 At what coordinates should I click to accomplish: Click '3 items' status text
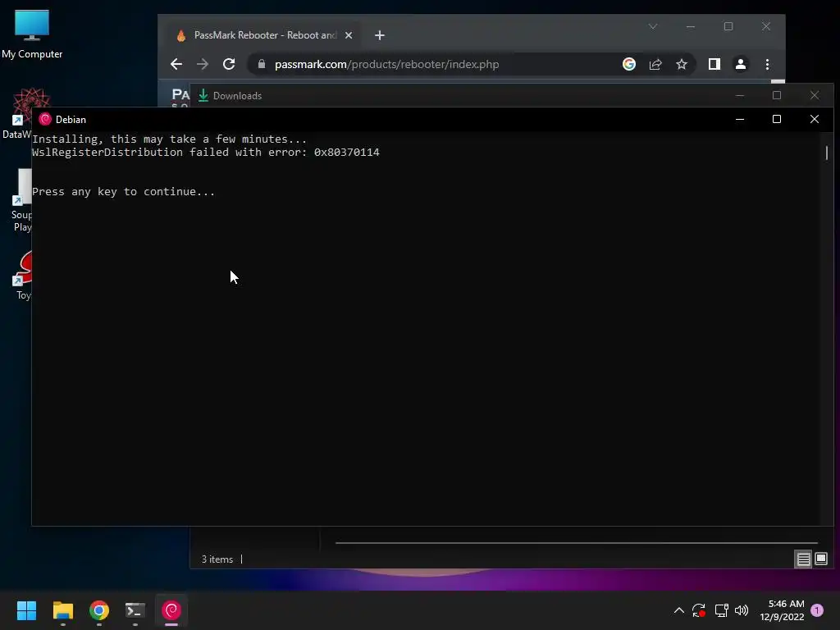(x=217, y=559)
